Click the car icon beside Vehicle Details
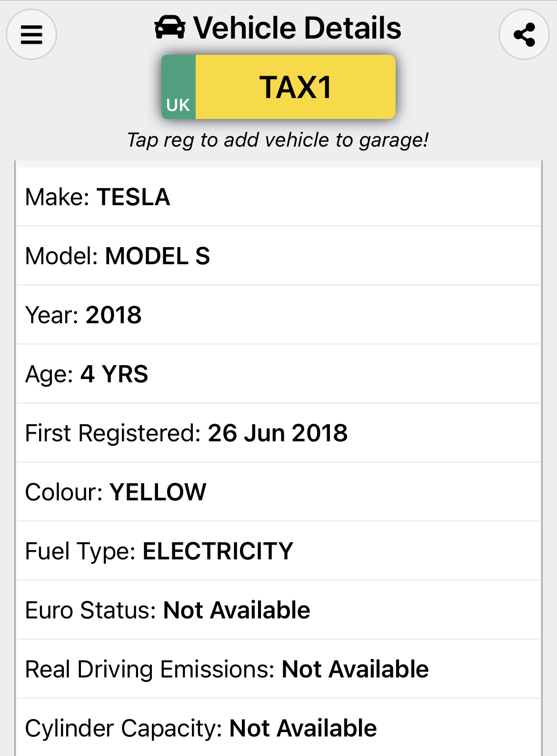557x756 pixels. [170, 28]
